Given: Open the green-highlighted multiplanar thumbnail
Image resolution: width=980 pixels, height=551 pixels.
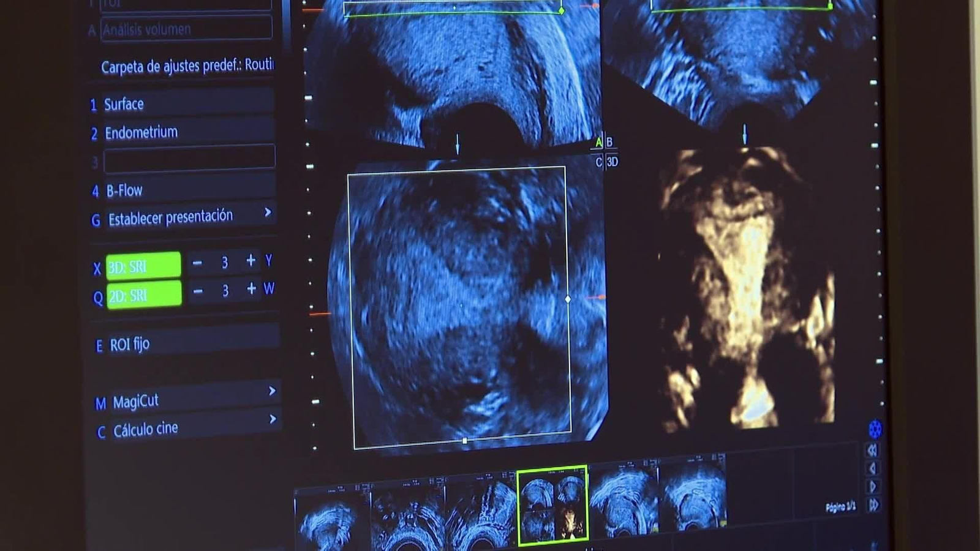Looking at the screenshot, I should click(x=552, y=505).
